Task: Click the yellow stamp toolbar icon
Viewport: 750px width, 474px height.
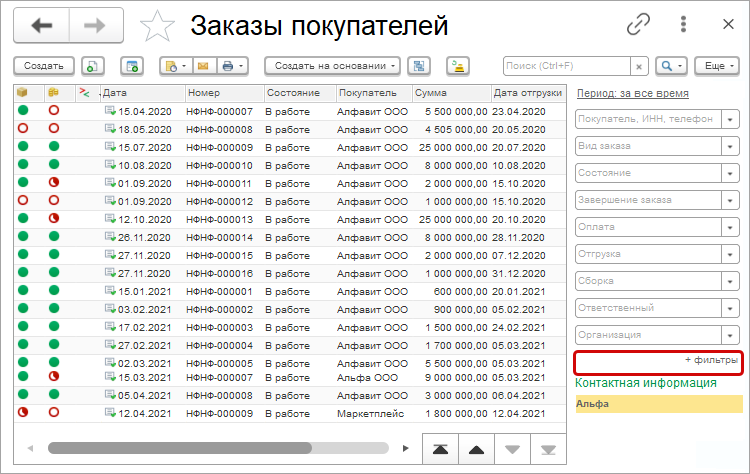Action: click(x=458, y=66)
